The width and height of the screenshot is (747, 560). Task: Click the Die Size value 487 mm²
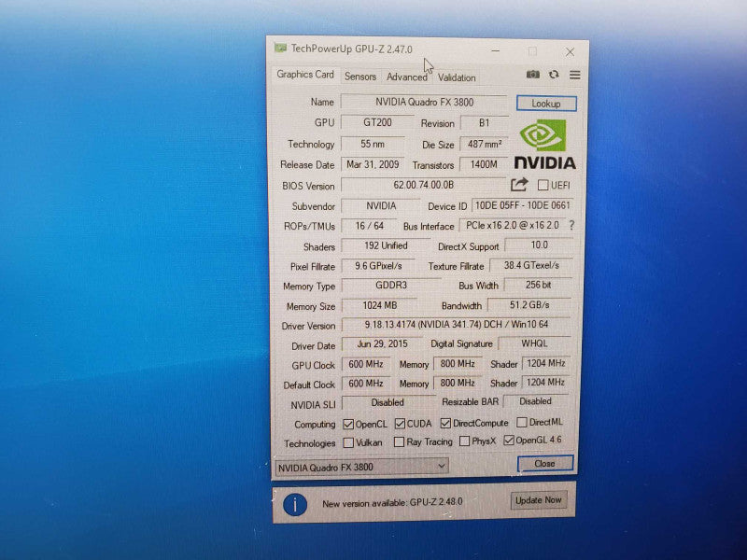(484, 144)
